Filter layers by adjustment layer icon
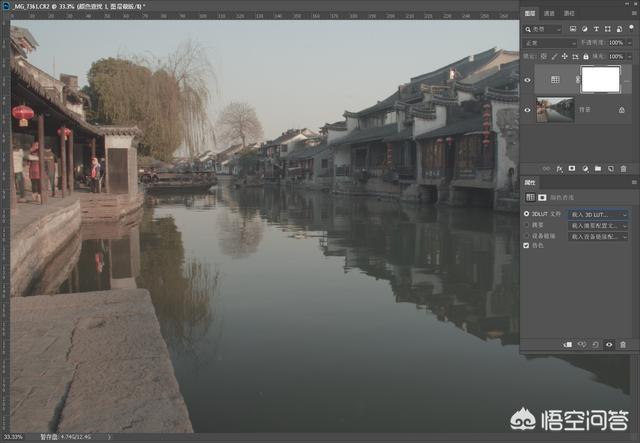 point(584,29)
